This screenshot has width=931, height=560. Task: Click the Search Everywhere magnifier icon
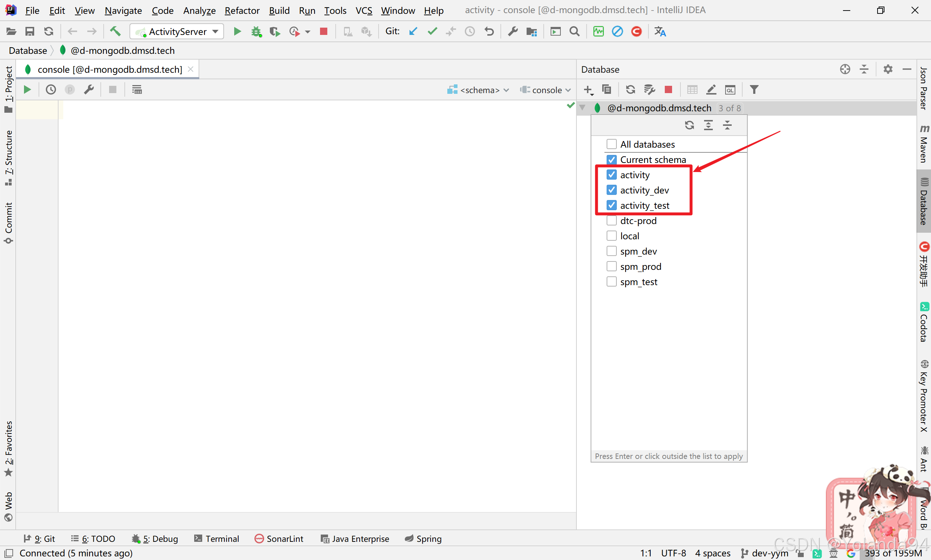[x=574, y=32]
